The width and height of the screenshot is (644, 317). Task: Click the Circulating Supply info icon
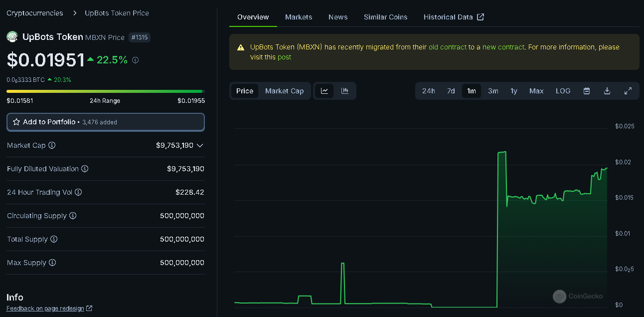tap(73, 216)
